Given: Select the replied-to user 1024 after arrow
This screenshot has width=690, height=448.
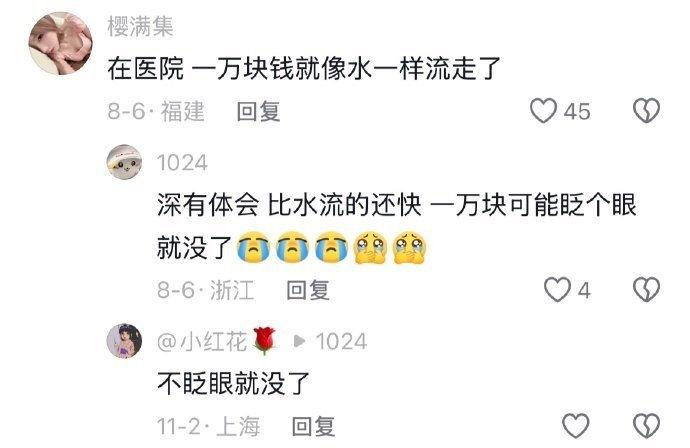Looking at the screenshot, I should coord(341,342).
